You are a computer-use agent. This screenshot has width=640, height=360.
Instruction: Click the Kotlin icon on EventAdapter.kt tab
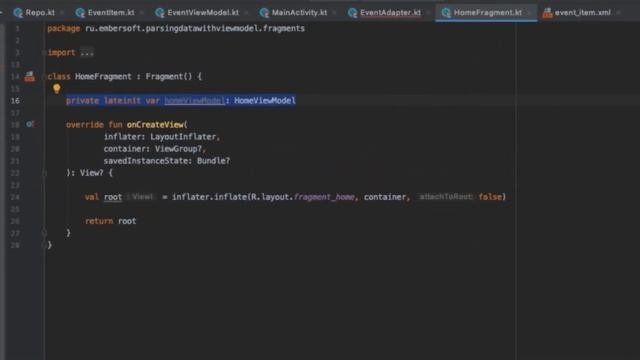point(352,13)
